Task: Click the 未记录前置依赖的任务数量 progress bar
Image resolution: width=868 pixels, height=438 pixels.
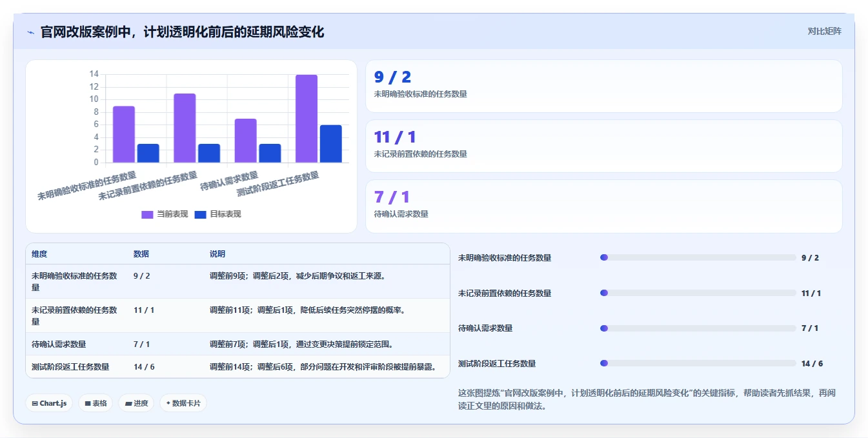Action: pos(698,293)
